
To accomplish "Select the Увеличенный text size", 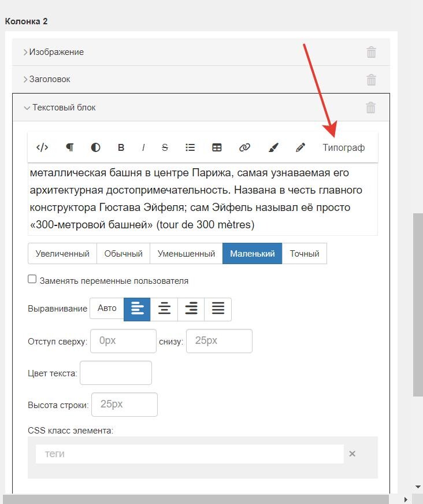I will pyautogui.click(x=62, y=254).
